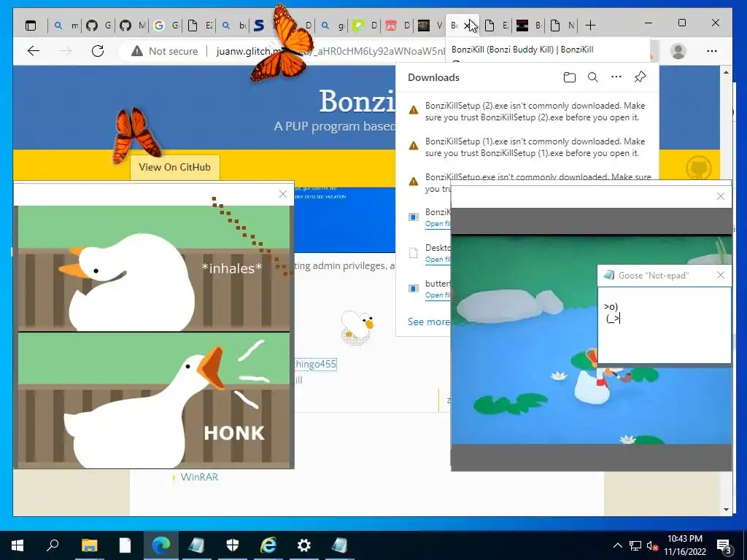
Task: Refresh the current page
Action: coord(98,51)
